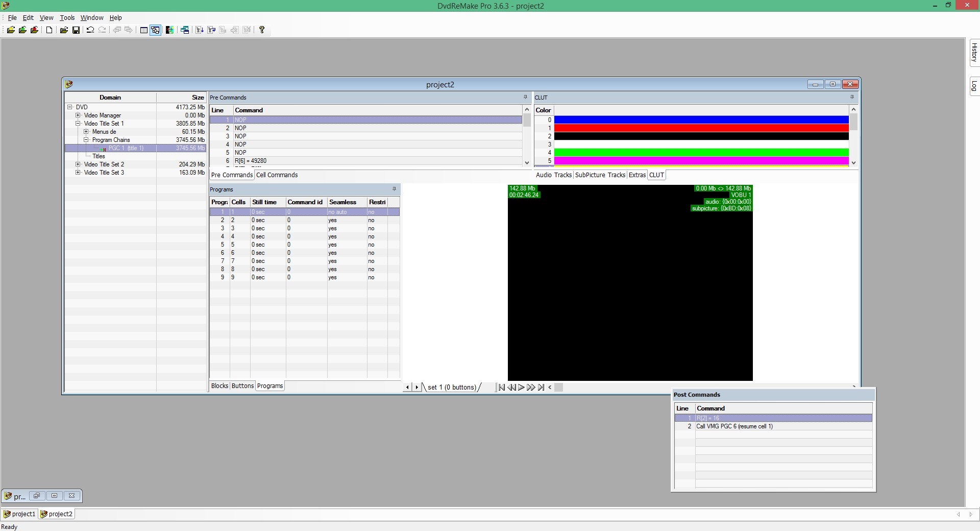Open the File menu
Image resolution: width=980 pixels, height=531 pixels.
[12, 17]
